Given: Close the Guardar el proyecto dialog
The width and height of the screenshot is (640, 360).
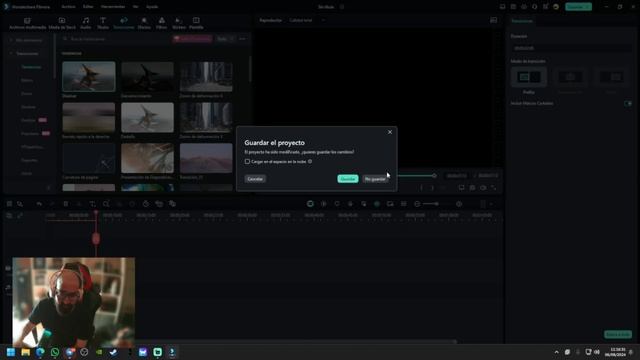Looking at the screenshot, I should [390, 132].
